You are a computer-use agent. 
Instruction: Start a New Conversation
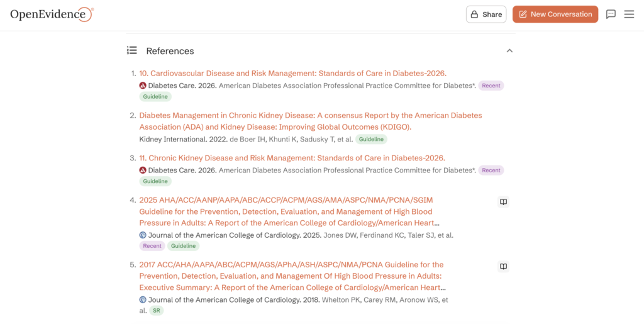tap(555, 14)
